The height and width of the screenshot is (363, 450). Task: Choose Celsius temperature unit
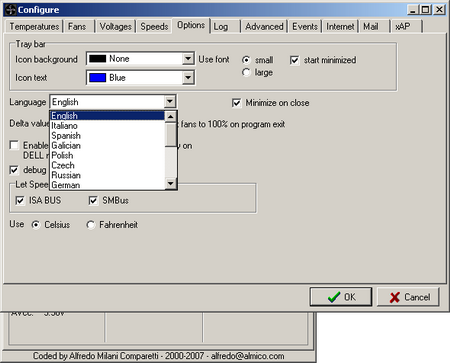pyautogui.click(x=36, y=225)
